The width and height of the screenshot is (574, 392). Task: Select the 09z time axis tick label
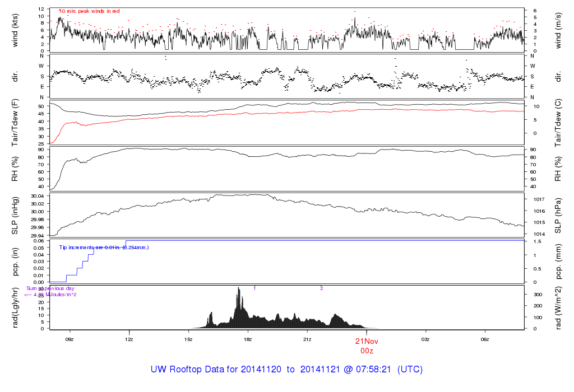coord(70,339)
